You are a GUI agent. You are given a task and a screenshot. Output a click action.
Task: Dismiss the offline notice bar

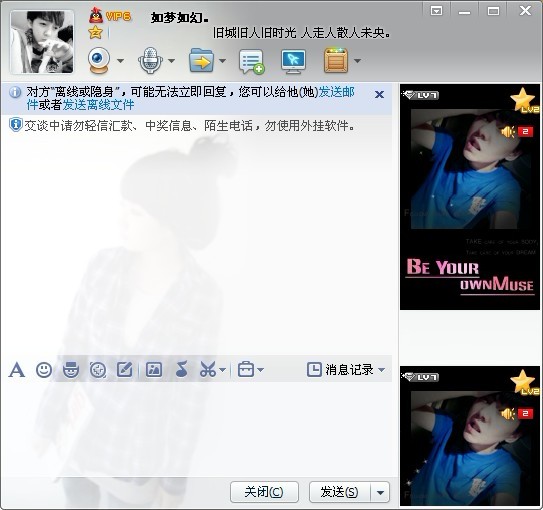(x=380, y=94)
